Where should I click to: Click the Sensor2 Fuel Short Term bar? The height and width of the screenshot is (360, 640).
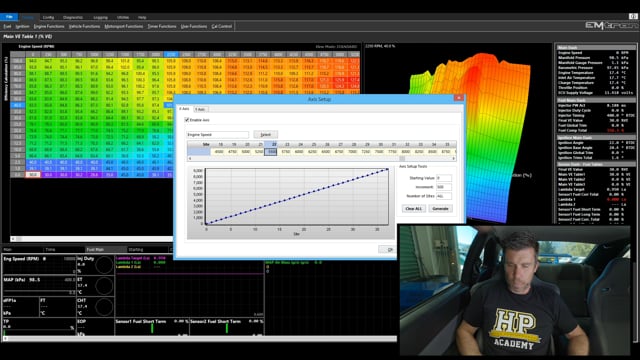coord(227,327)
